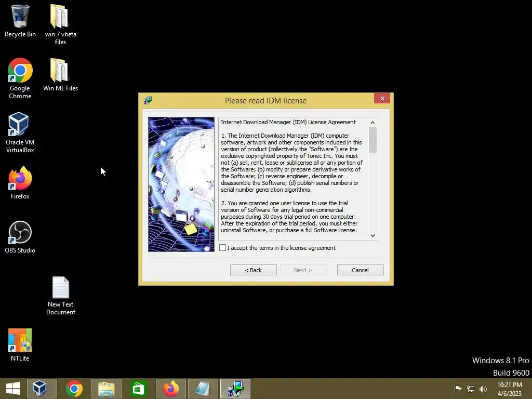Click the IDM icon in dialog title bar
532x399 pixels.
click(148, 100)
